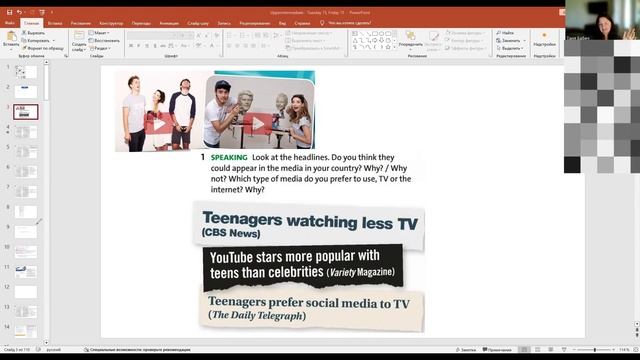The height and width of the screenshot is (360, 640).
Task: Select slide 2 thumbnail
Action: 26,92
